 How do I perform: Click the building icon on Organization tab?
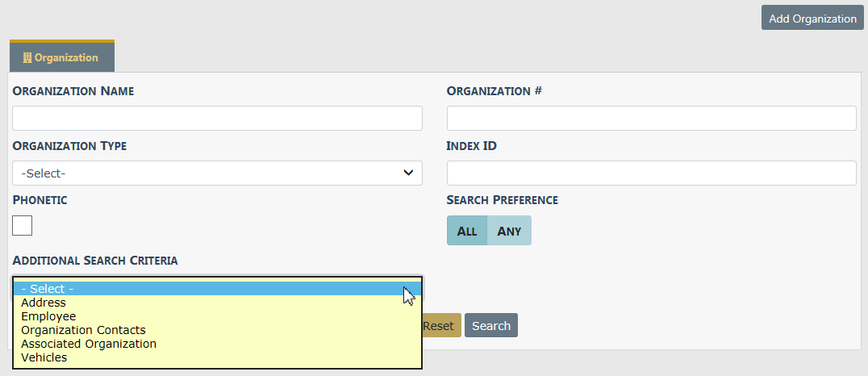point(27,58)
